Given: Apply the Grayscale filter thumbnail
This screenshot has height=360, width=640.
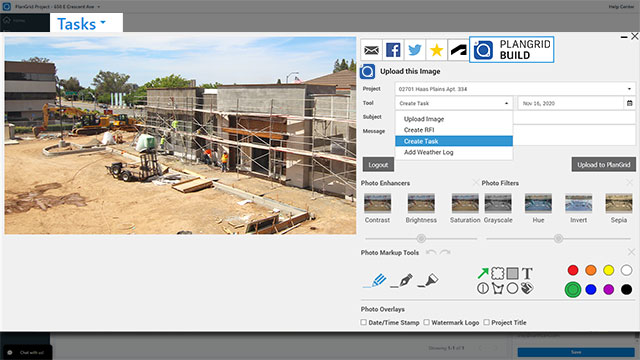Looking at the screenshot, I should pyautogui.click(x=498, y=203).
